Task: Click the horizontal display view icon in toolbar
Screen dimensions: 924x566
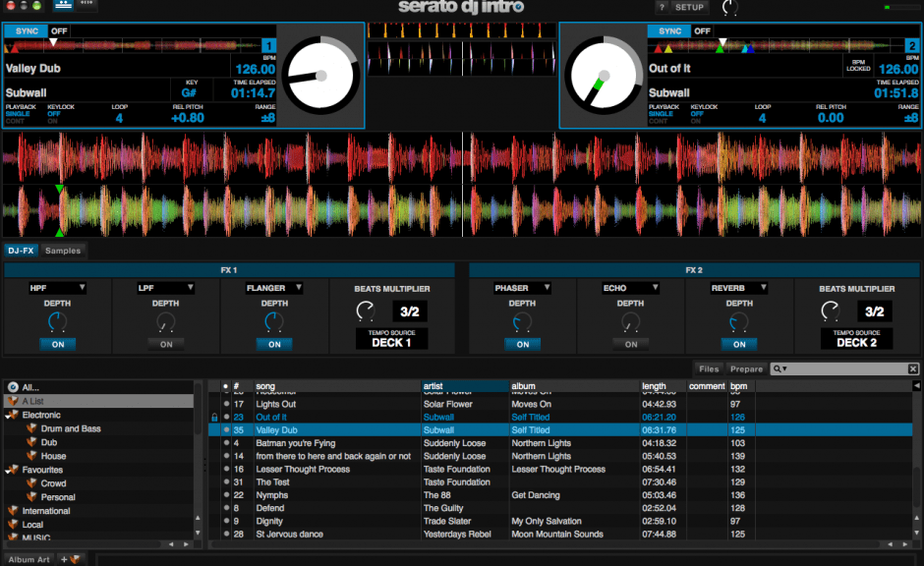Action: coord(63,6)
